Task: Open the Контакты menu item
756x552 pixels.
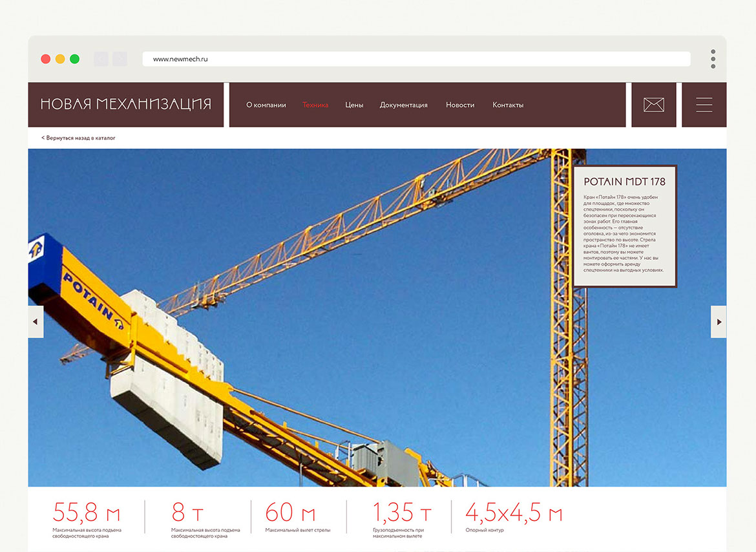Action: [x=508, y=105]
